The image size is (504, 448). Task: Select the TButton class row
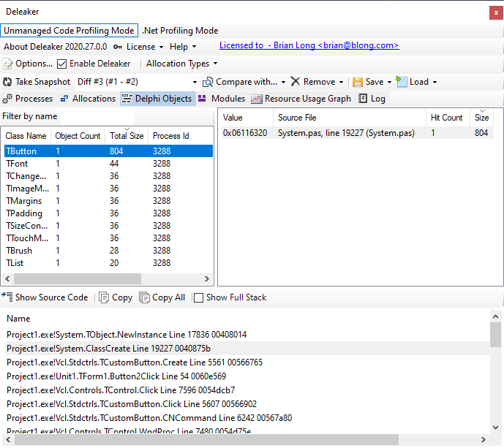click(108, 151)
